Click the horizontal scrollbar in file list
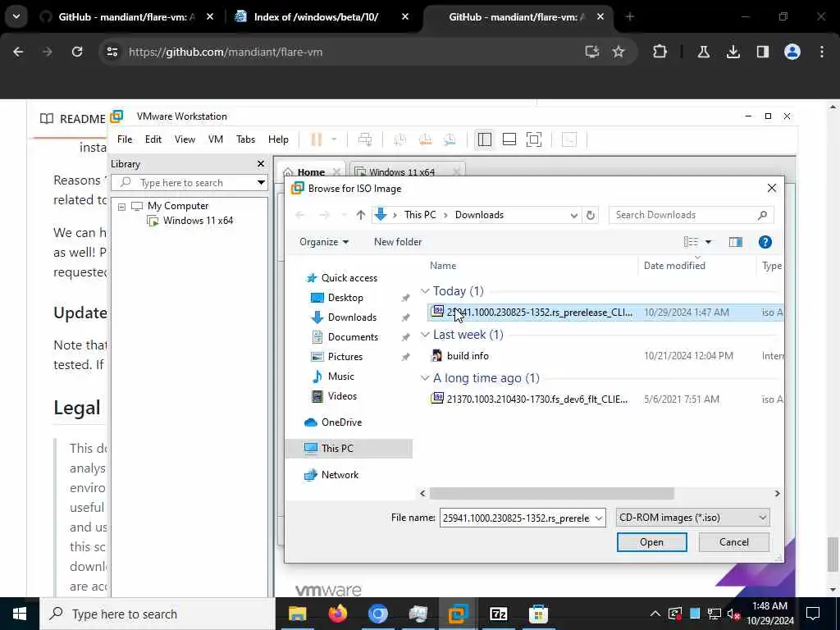Image resolution: width=840 pixels, height=630 pixels. 552,493
